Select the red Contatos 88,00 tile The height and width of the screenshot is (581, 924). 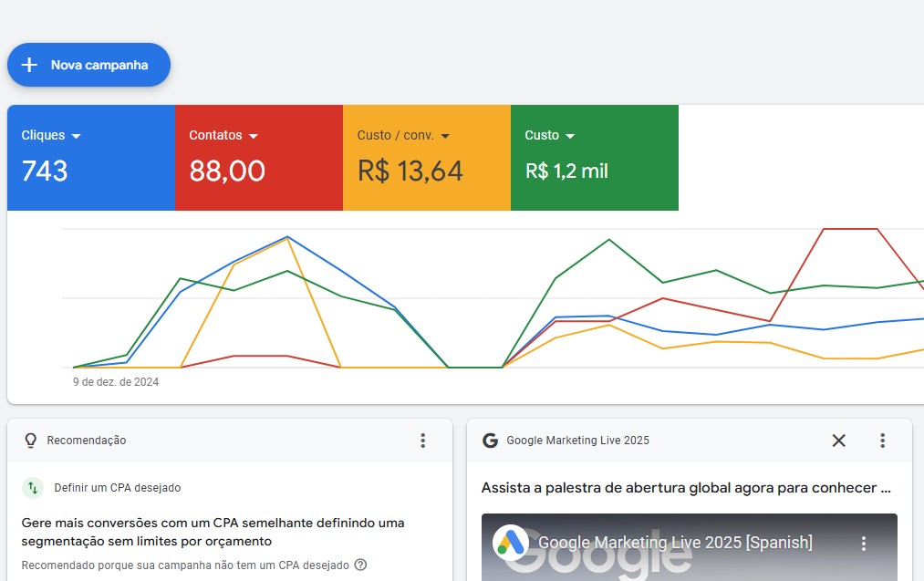[259, 157]
